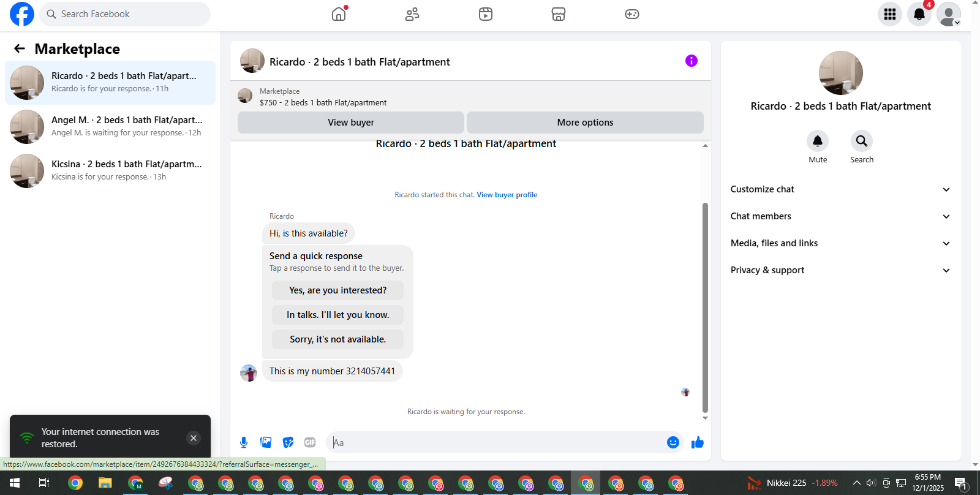Image resolution: width=980 pixels, height=495 pixels.
Task: Send quick response "In talks. I'll let you know."
Action: 338,315
